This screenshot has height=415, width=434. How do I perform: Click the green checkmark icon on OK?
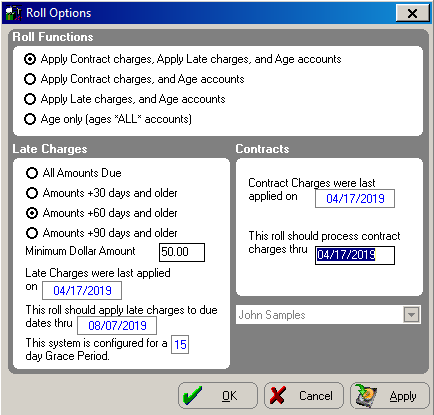192,395
